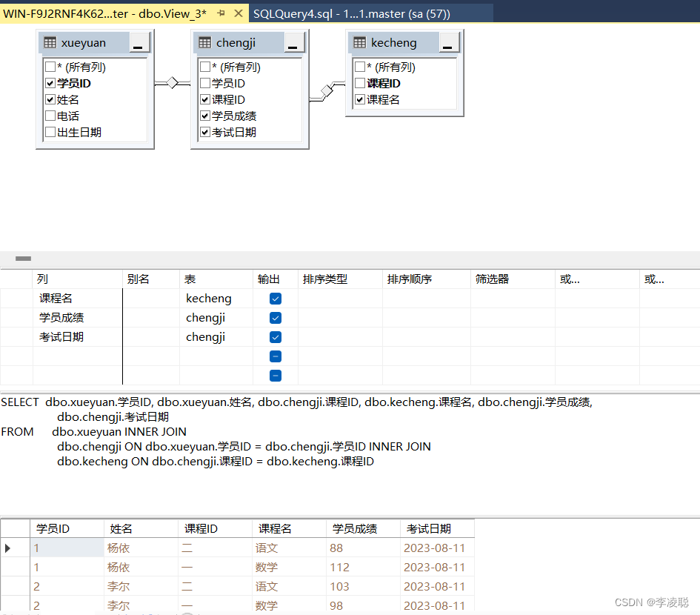700x615 pixels.
Task: Open the 表 dropdown in an empty criteria row
Action: [215, 356]
